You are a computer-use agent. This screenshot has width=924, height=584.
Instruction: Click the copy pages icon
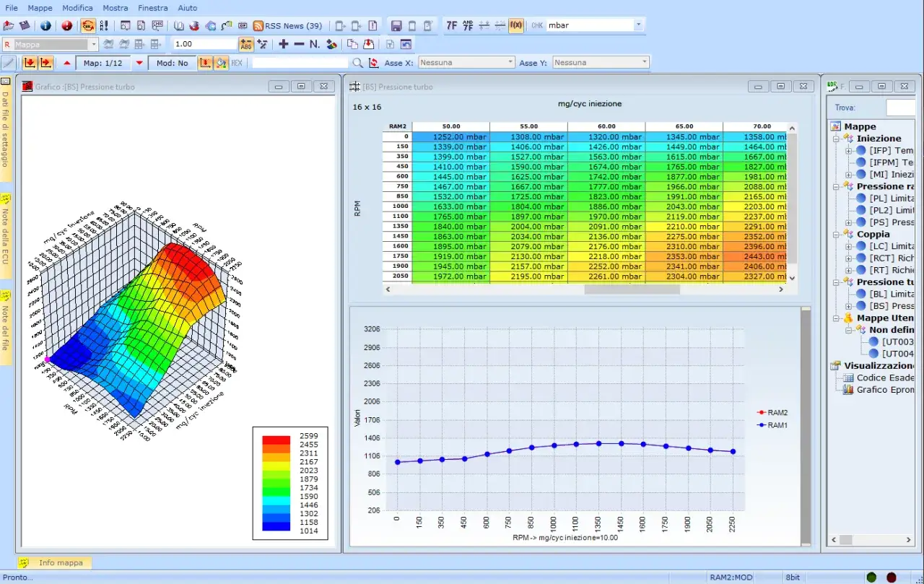pos(352,44)
